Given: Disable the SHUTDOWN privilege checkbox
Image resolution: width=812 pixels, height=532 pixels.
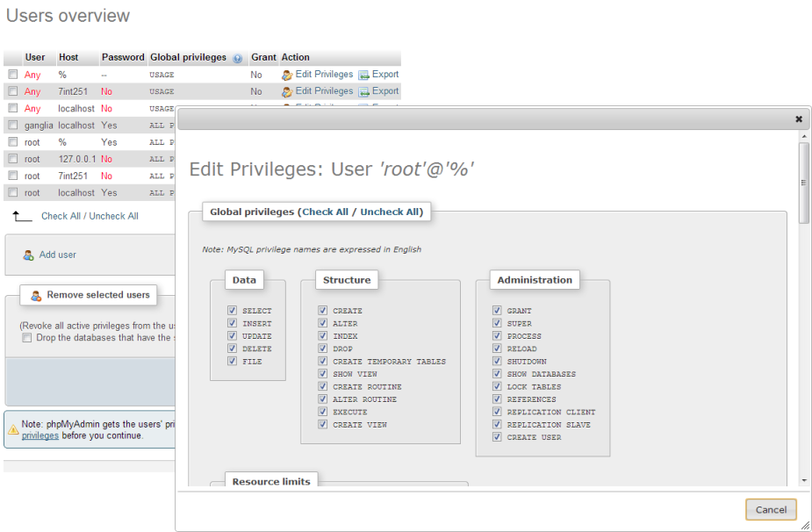Looking at the screenshot, I should point(497,361).
